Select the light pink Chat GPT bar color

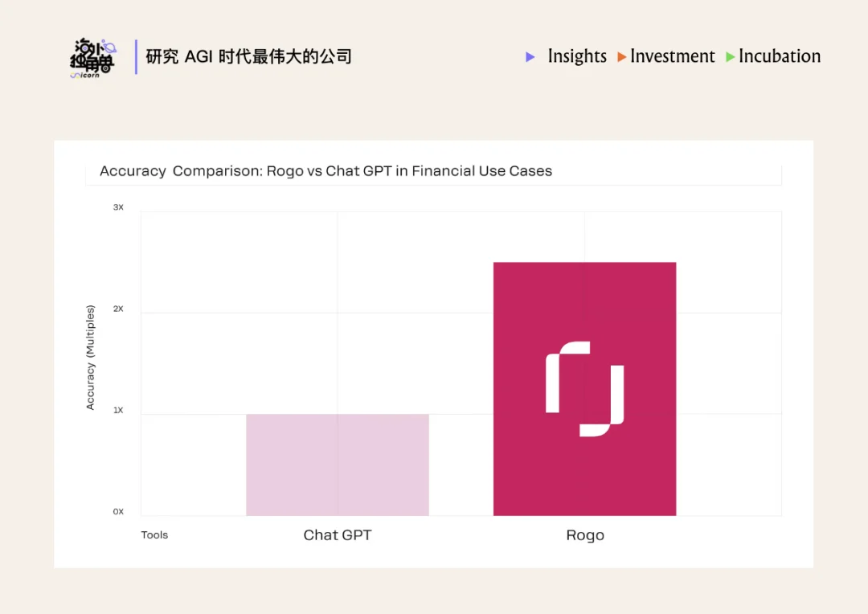tap(338, 465)
